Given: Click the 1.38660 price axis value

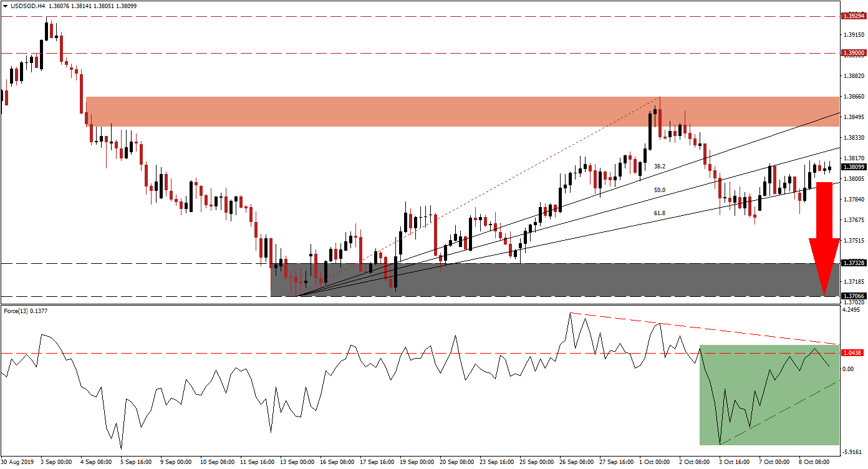Looking at the screenshot, I should [x=853, y=96].
